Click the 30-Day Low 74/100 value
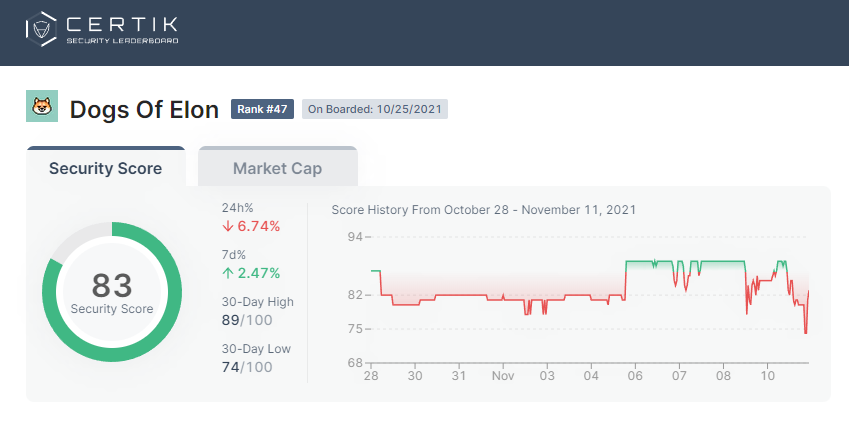The width and height of the screenshot is (849, 428). (x=247, y=367)
